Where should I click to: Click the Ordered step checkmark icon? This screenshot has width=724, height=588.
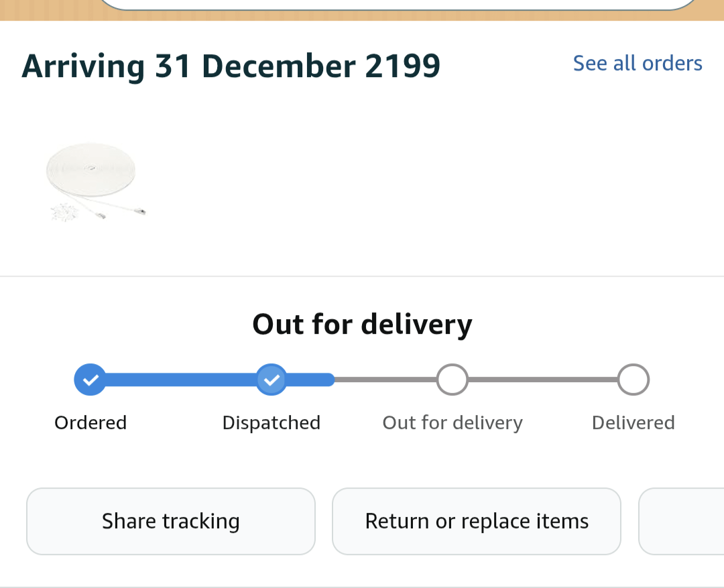pyautogui.click(x=90, y=380)
